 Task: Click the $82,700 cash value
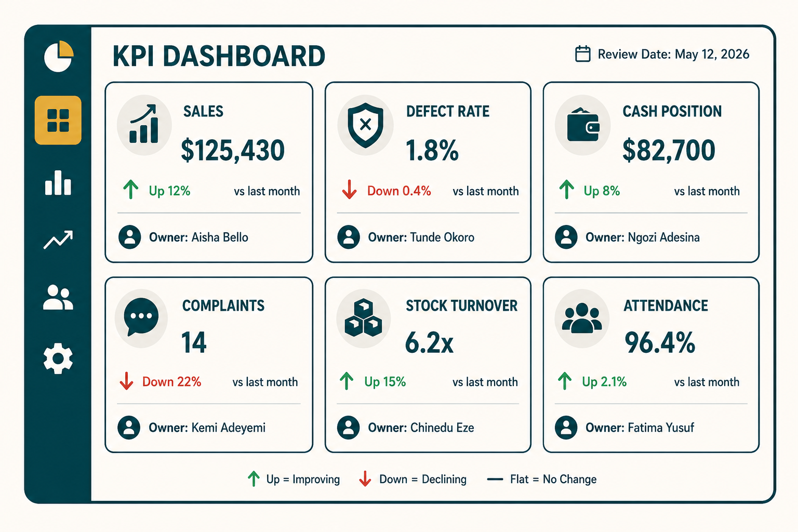tap(669, 151)
